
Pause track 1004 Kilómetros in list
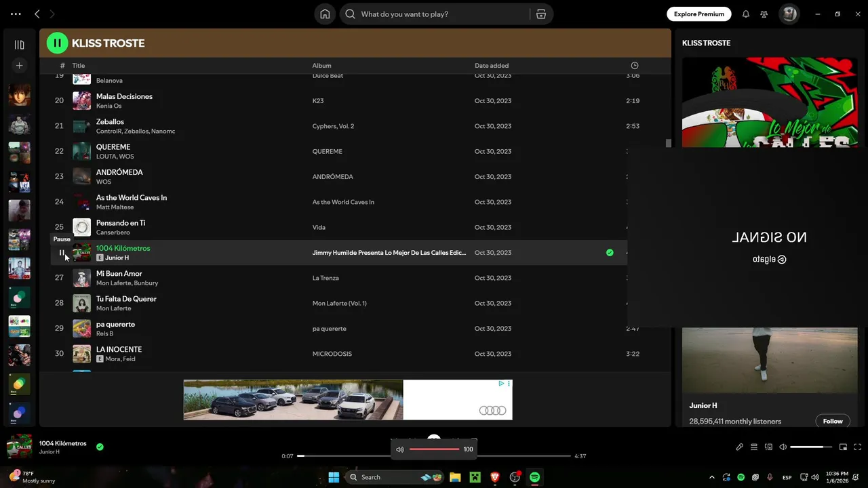tap(61, 253)
